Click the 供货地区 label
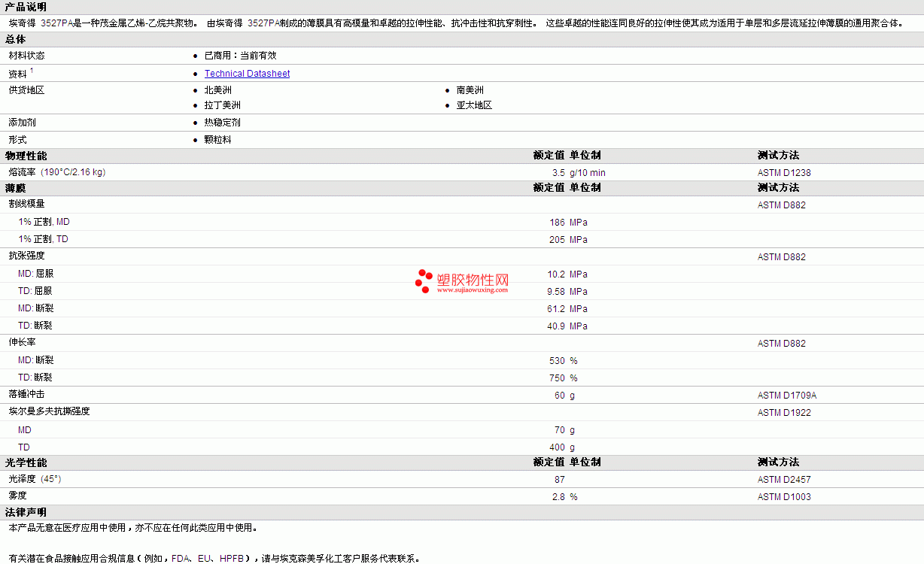This screenshot has height=564, width=924. (26, 90)
